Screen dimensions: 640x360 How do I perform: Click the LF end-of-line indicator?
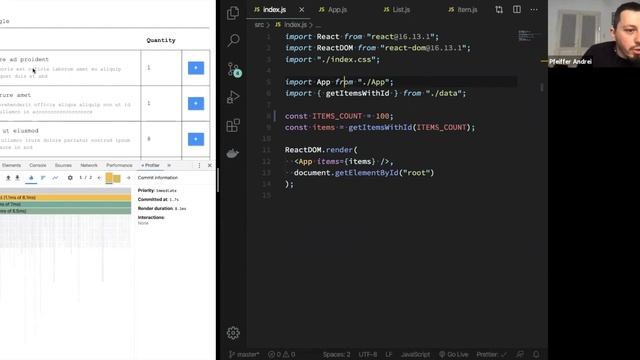tap(389, 354)
